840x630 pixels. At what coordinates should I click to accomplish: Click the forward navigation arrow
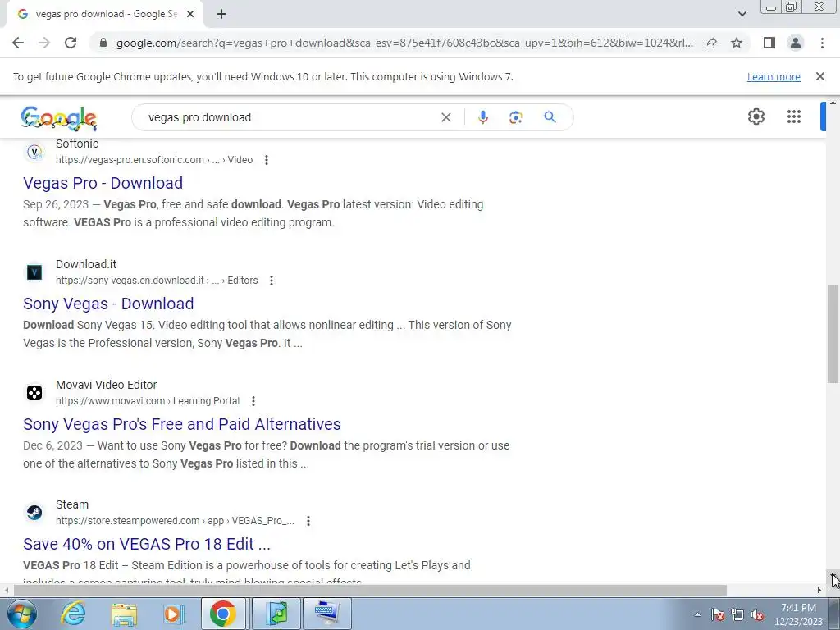coord(44,43)
